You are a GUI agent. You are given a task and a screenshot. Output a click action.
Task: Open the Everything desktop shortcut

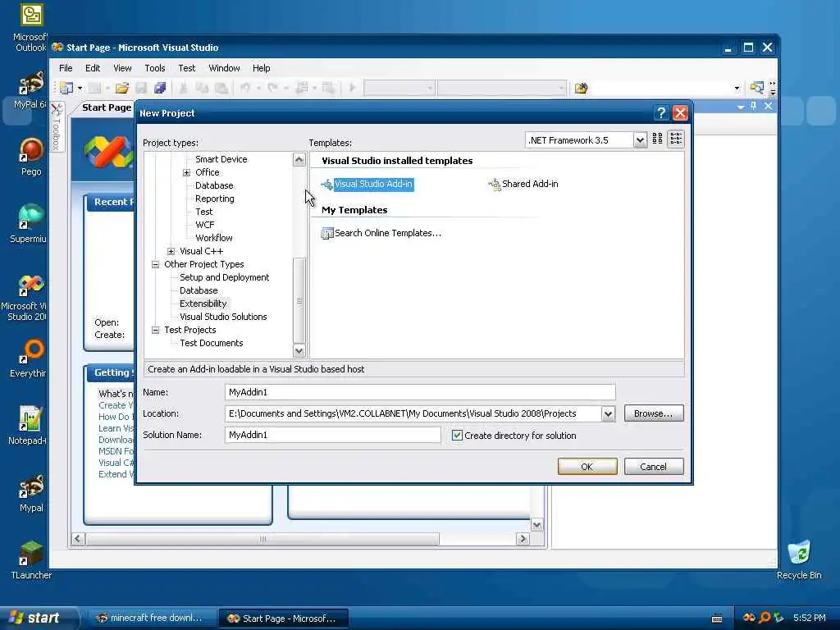[x=29, y=358]
